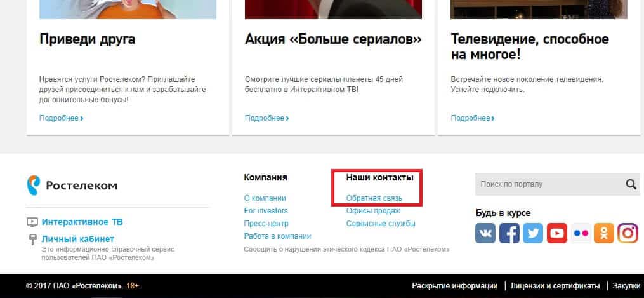Open 'Личный кабинет'
This screenshot has height=298, width=644.
pyautogui.click(x=77, y=239)
